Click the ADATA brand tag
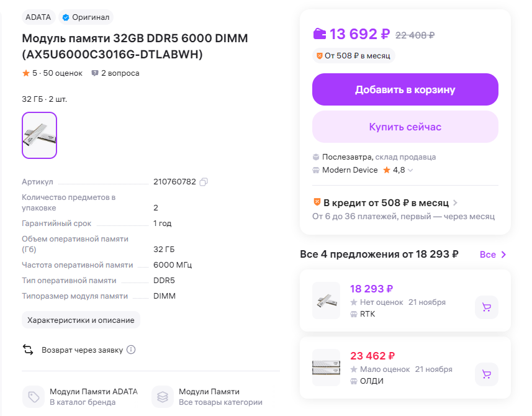This screenshot has height=416, width=532. (x=38, y=17)
